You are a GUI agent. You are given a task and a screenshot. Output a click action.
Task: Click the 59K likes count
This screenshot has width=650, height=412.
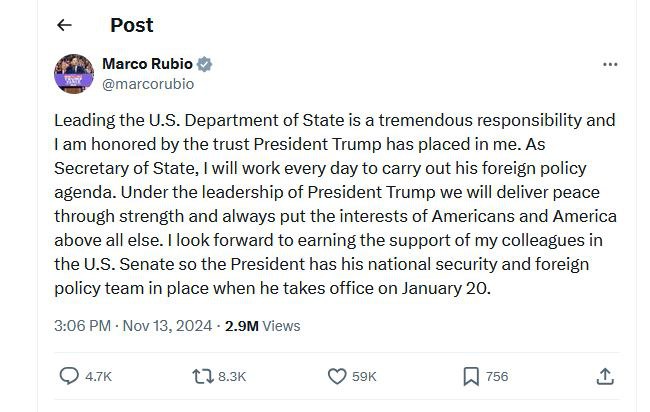click(364, 376)
